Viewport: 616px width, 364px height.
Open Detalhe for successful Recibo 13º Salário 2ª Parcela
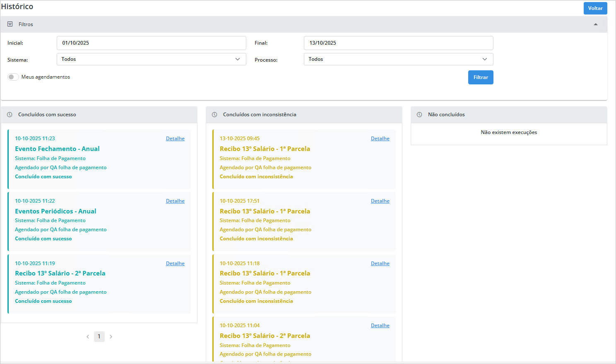(x=175, y=263)
